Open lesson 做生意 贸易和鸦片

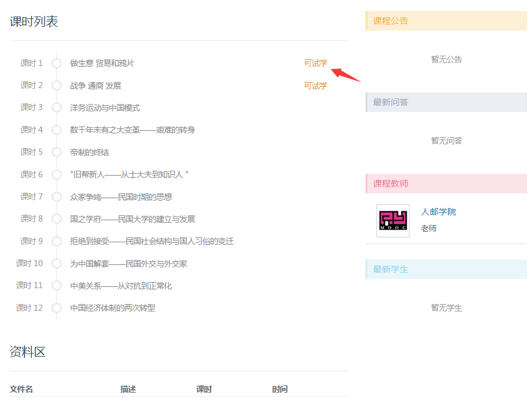[x=102, y=63]
